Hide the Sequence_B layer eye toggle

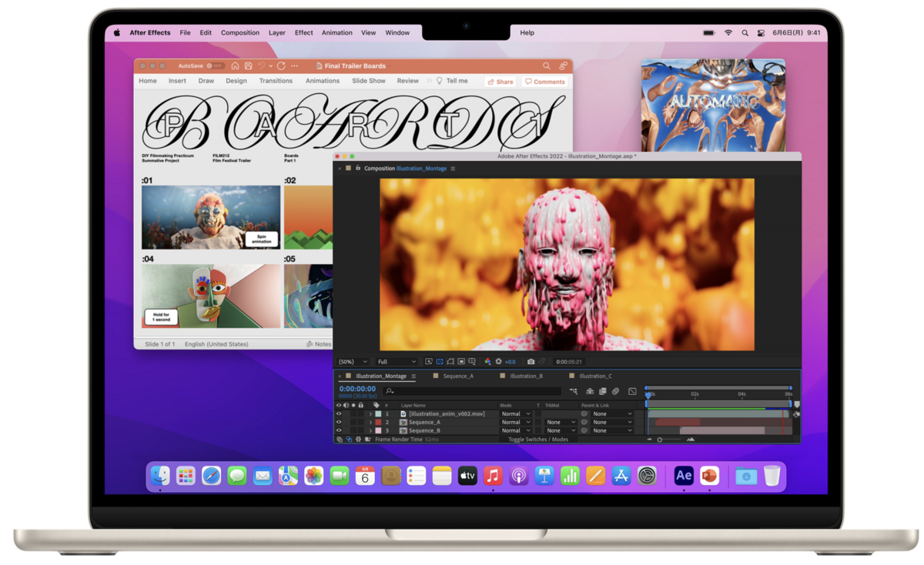(x=339, y=431)
